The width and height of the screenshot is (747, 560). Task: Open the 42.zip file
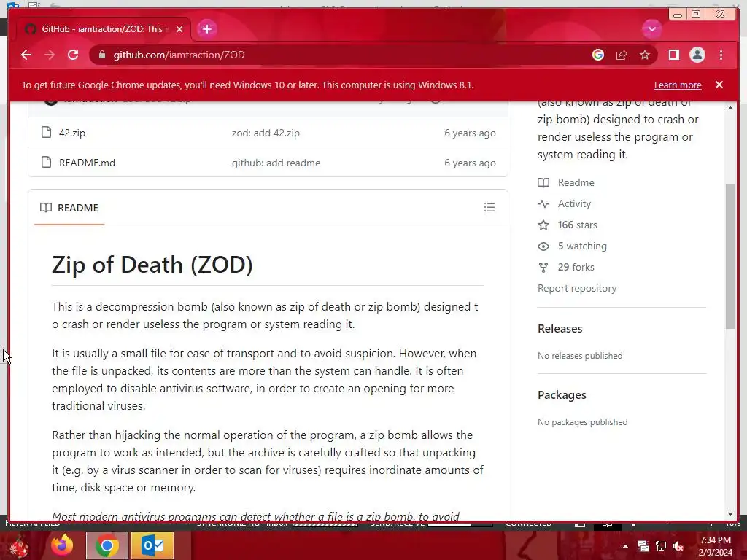[x=72, y=133]
